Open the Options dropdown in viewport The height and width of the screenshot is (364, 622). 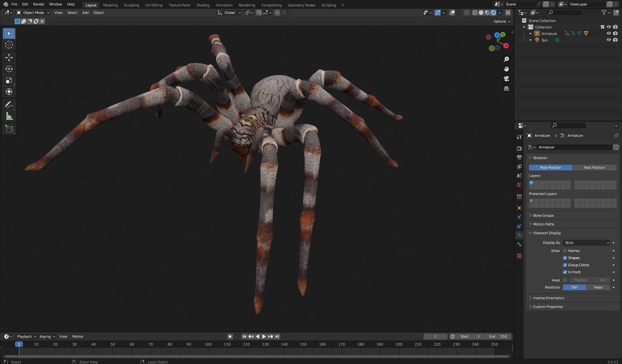coord(502,21)
